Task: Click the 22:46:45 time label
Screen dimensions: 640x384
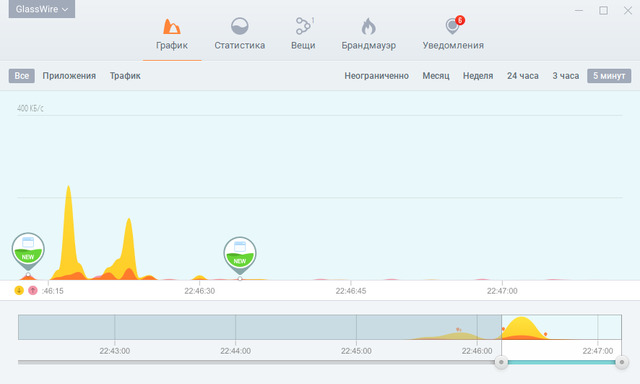Action: click(351, 291)
